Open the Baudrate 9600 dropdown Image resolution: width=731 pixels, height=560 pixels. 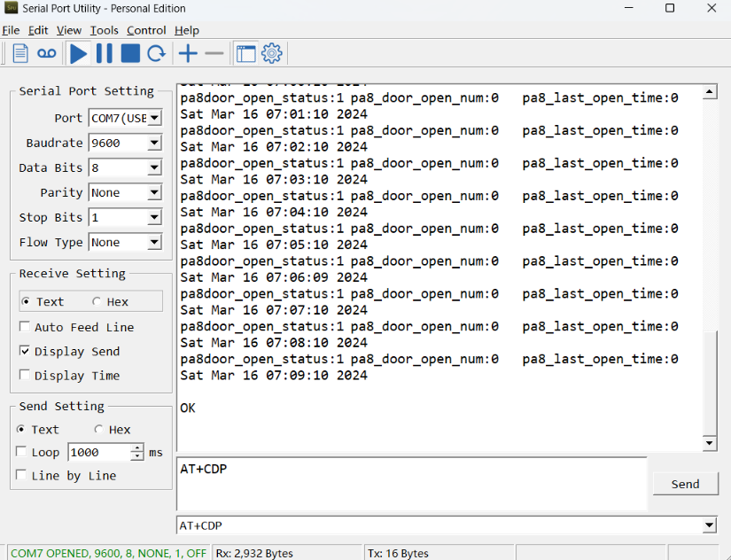155,143
